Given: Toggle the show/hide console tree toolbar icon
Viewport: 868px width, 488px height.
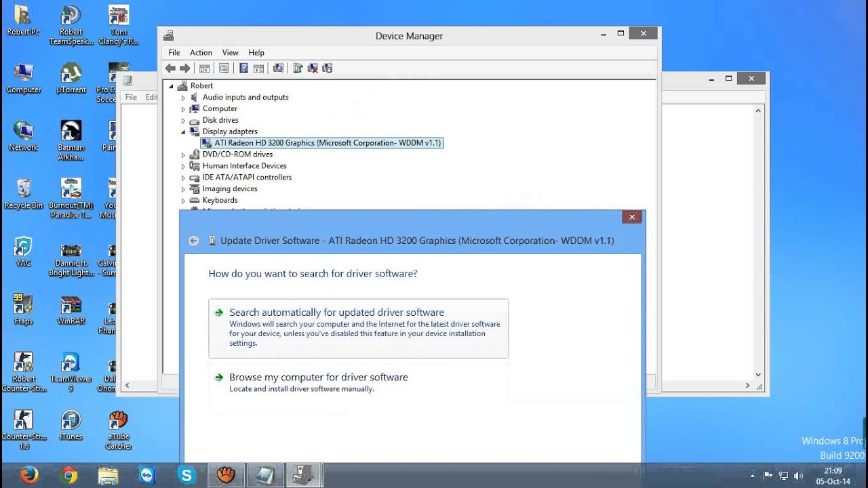Looking at the screenshot, I should click(x=204, y=68).
